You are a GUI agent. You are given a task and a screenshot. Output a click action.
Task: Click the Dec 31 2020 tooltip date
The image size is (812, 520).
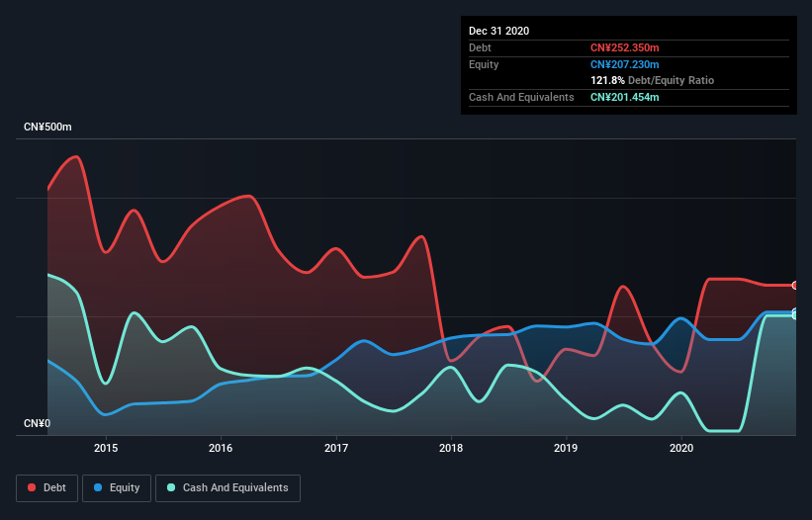point(498,31)
